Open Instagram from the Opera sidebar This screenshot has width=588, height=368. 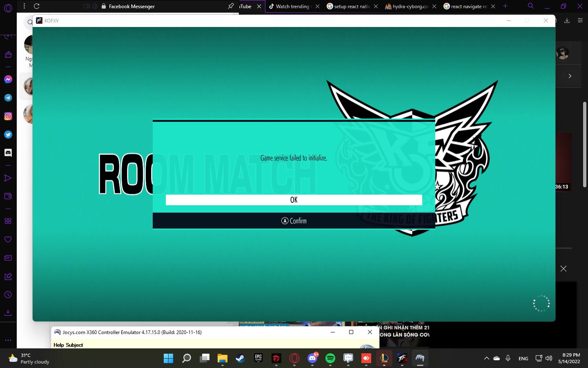point(8,116)
